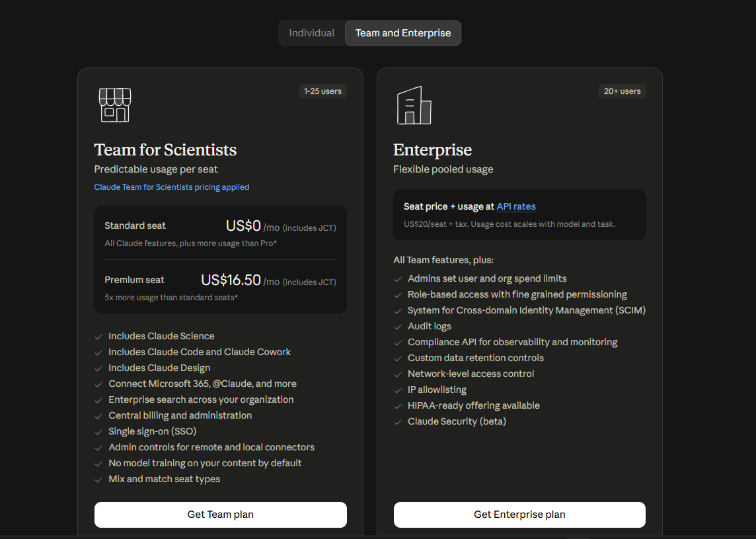The image size is (756, 539).
Task: Click the Audit logs feature text
Action: pos(430,327)
